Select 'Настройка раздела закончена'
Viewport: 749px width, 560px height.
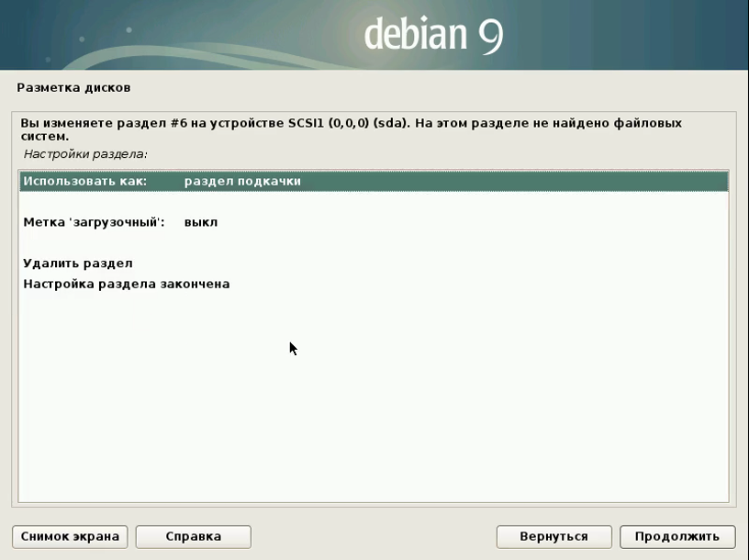coord(126,284)
